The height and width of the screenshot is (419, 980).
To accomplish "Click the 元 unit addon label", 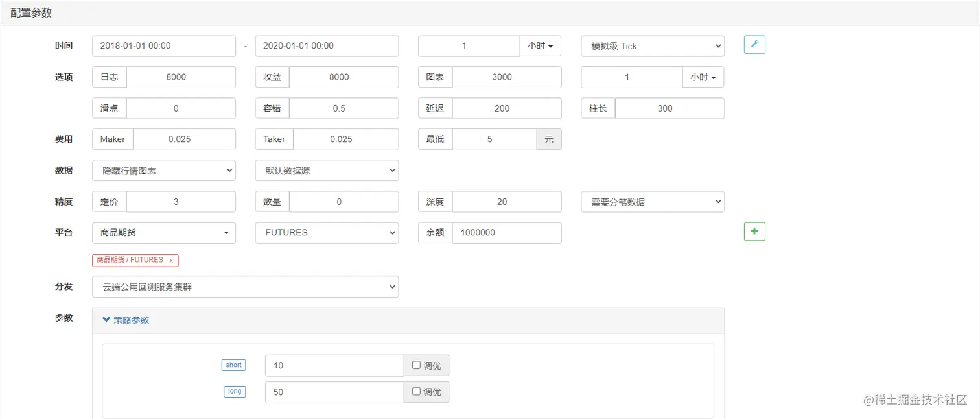I will (549, 139).
